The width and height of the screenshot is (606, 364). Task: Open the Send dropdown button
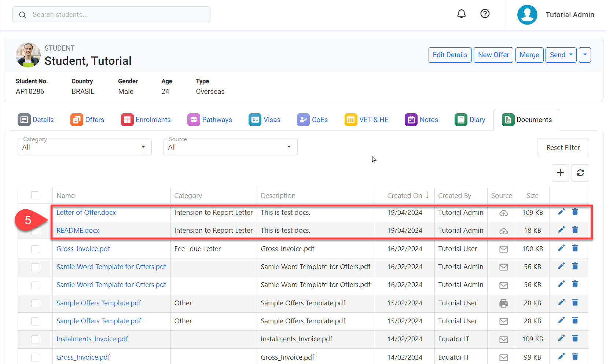[561, 55]
